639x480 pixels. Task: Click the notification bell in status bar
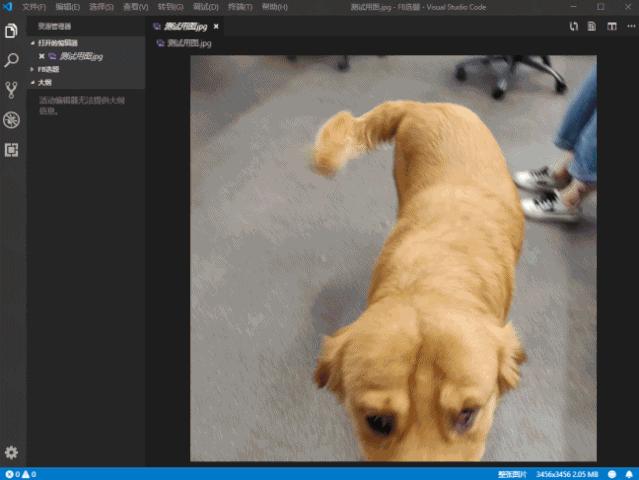click(630, 474)
